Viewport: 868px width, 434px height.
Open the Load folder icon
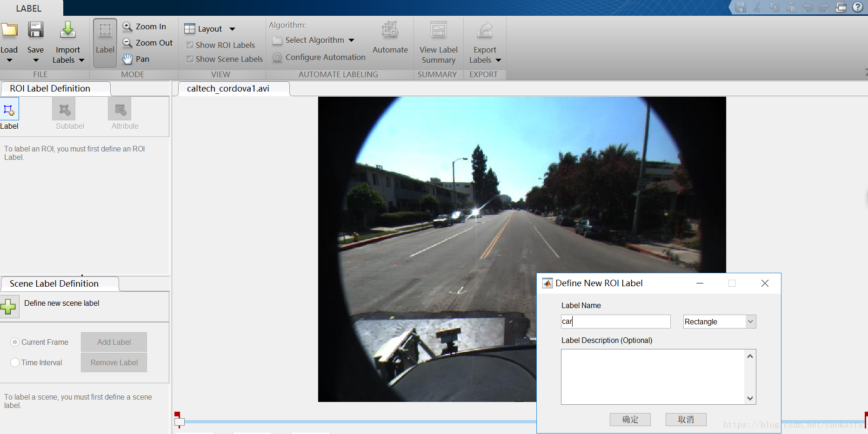(x=9, y=30)
